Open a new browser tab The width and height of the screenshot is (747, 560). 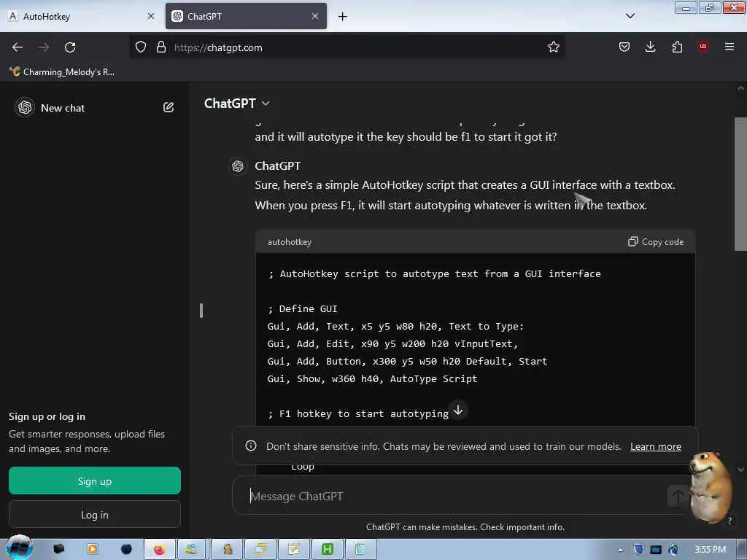[343, 17]
